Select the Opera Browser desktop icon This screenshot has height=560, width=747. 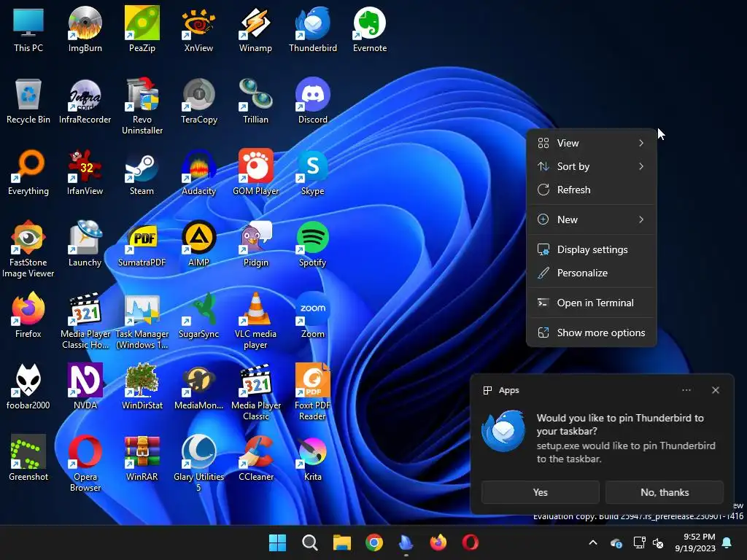pos(85,463)
